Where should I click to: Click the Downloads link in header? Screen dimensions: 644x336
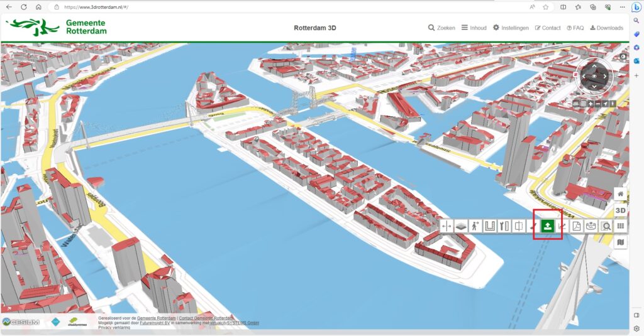tap(606, 28)
